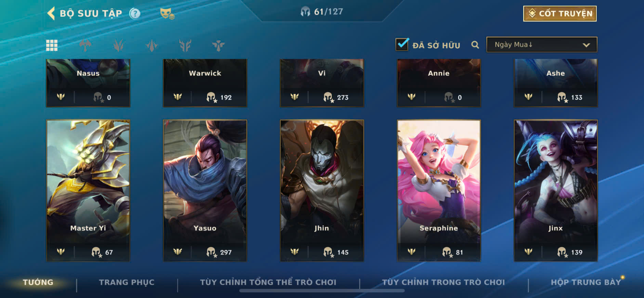Filter by the third role icon after the grid

[152, 45]
